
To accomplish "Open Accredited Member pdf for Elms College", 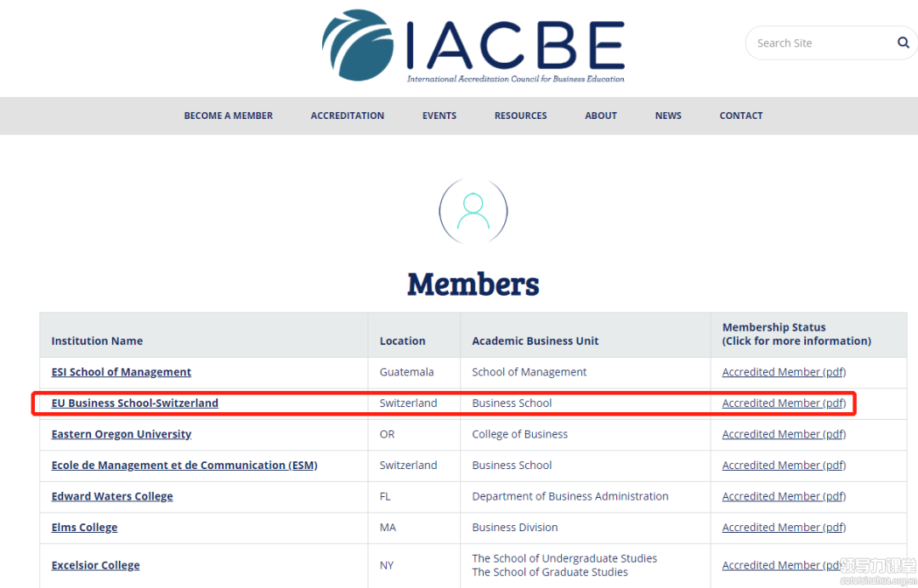I will [784, 527].
